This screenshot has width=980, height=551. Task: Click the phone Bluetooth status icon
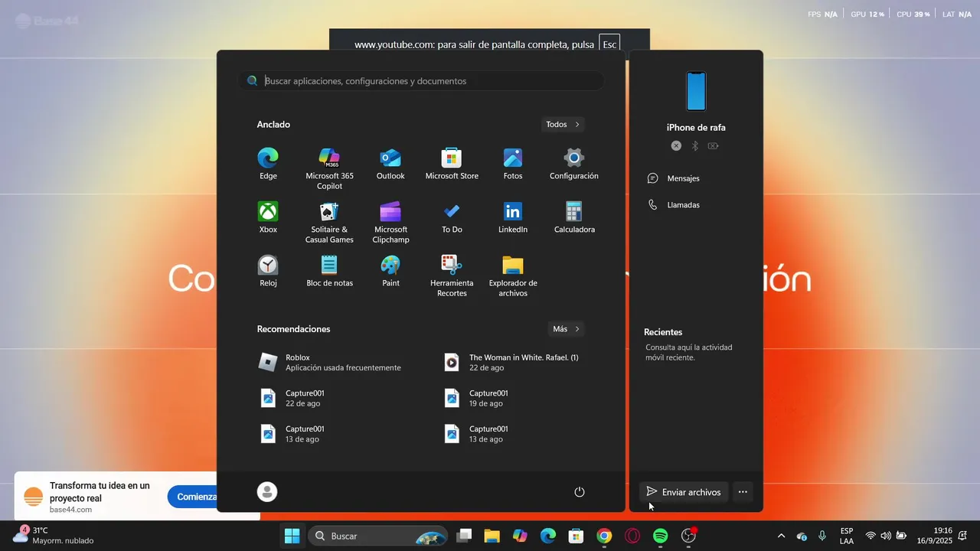point(695,145)
